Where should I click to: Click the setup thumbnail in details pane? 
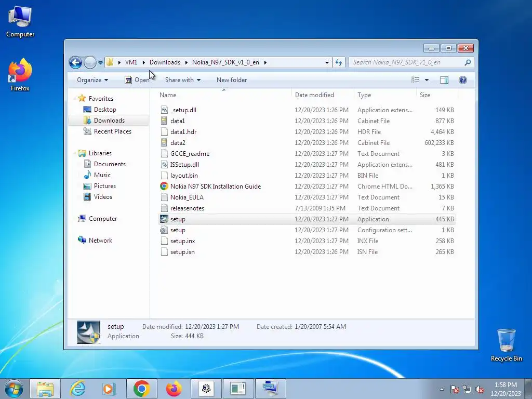point(88,332)
